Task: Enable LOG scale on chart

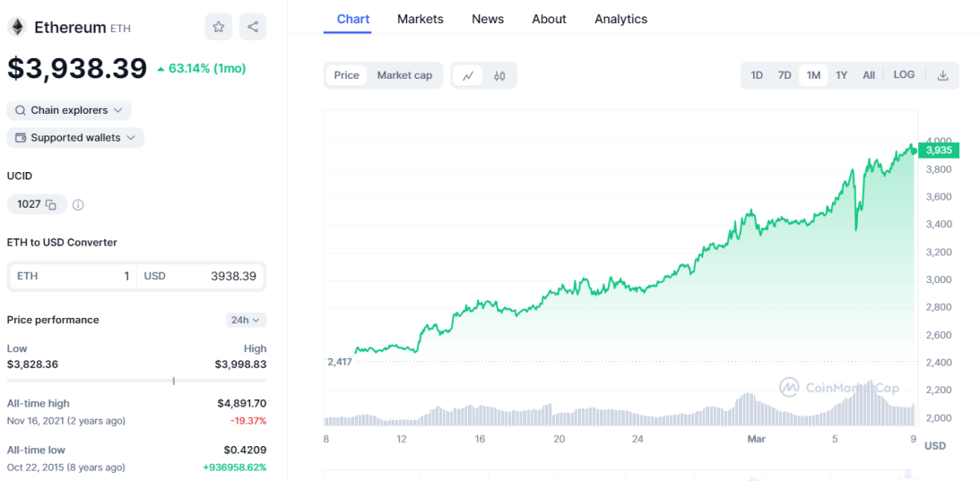Action: (904, 75)
